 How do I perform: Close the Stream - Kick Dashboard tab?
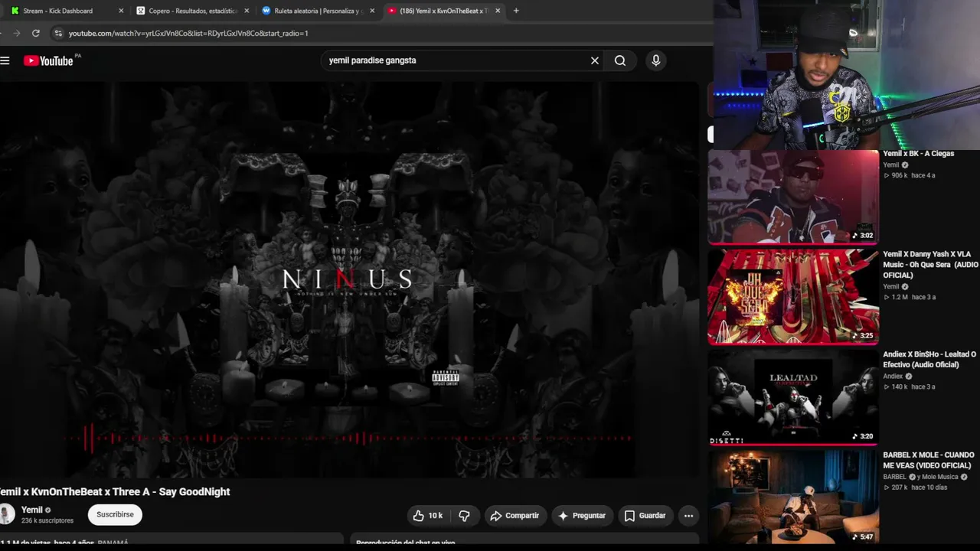click(x=121, y=11)
